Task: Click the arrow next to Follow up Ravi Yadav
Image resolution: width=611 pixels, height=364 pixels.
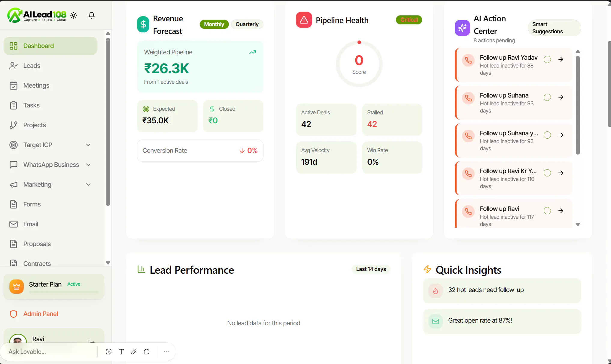Action: pyautogui.click(x=561, y=59)
